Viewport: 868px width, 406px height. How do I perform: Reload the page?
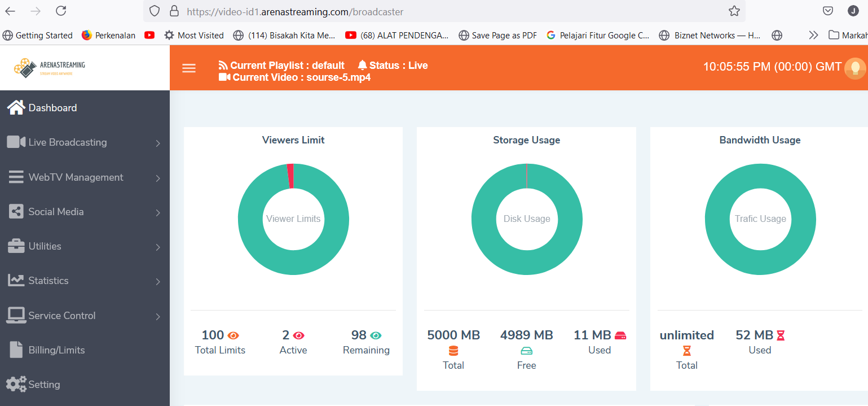[x=61, y=11]
